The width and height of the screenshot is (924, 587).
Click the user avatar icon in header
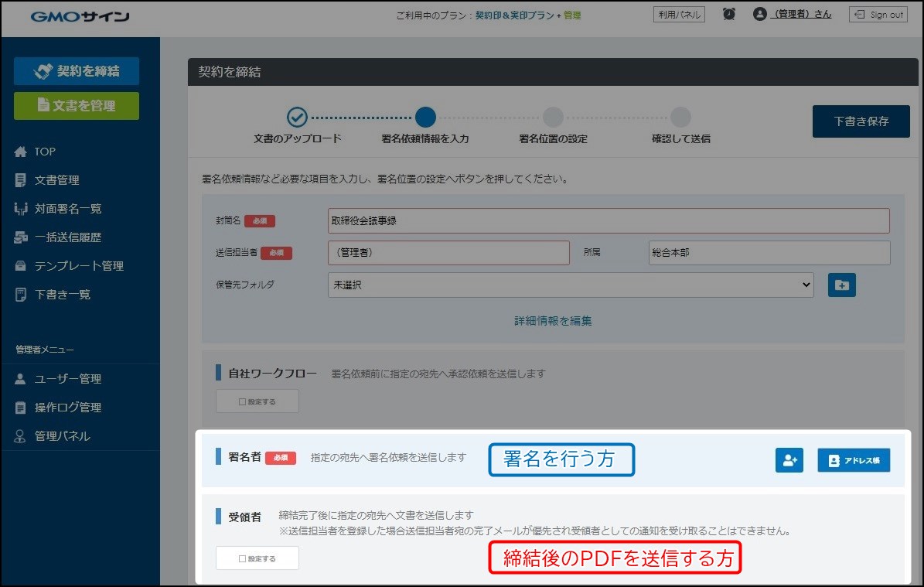click(x=759, y=14)
